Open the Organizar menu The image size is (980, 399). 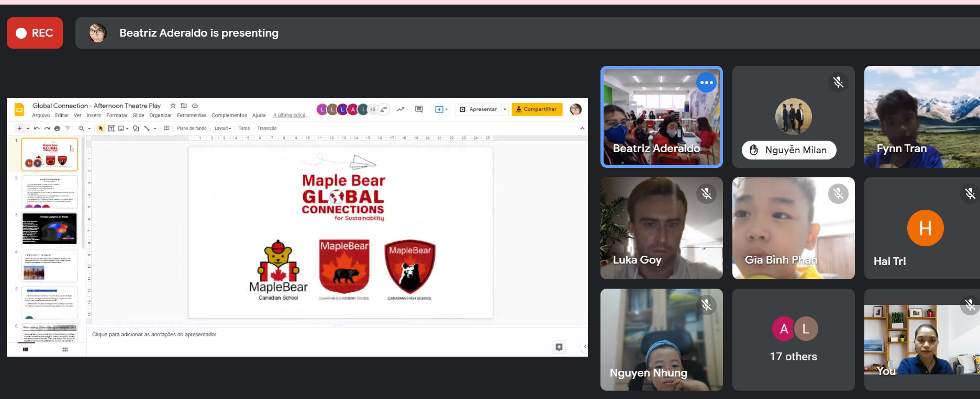160,116
